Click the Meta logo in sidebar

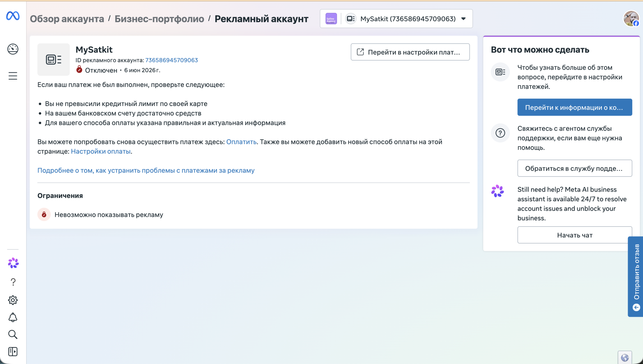pyautogui.click(x=13, y=16)
